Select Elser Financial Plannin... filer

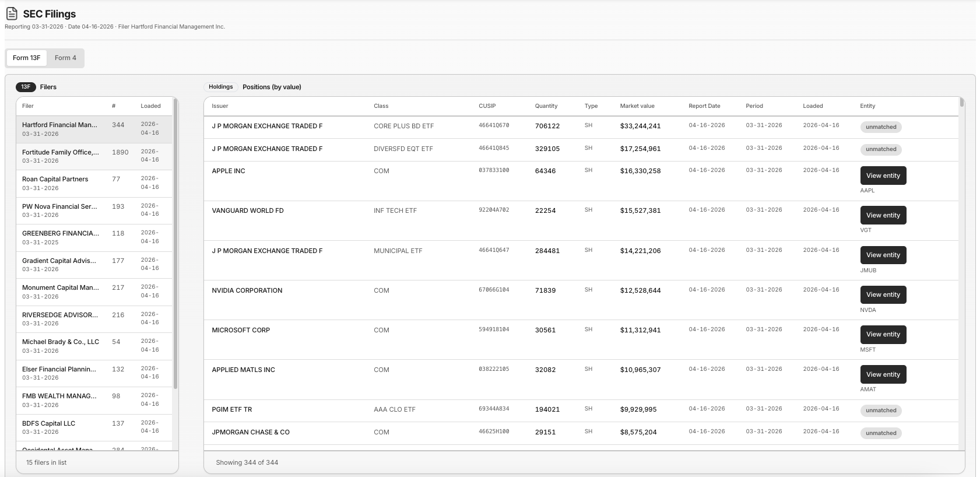click(94, 373)
